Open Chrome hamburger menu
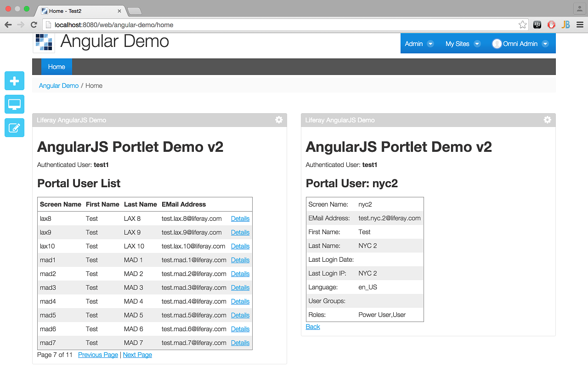The width and height of the screenshot is (588, 368). click(580, 25)
